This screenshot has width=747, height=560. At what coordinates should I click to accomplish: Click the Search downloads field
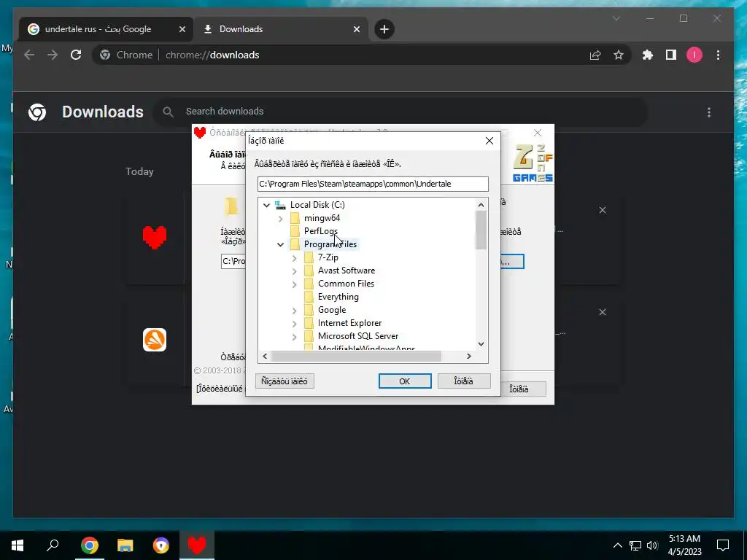[x=400, y=112]
